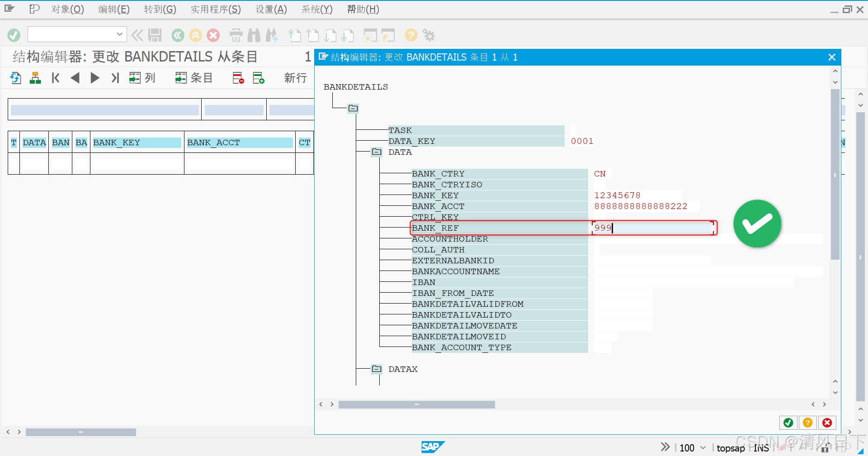Click the 条目 entry button
This screenshot has width=868, height=456.
click(x=194, y=78)
